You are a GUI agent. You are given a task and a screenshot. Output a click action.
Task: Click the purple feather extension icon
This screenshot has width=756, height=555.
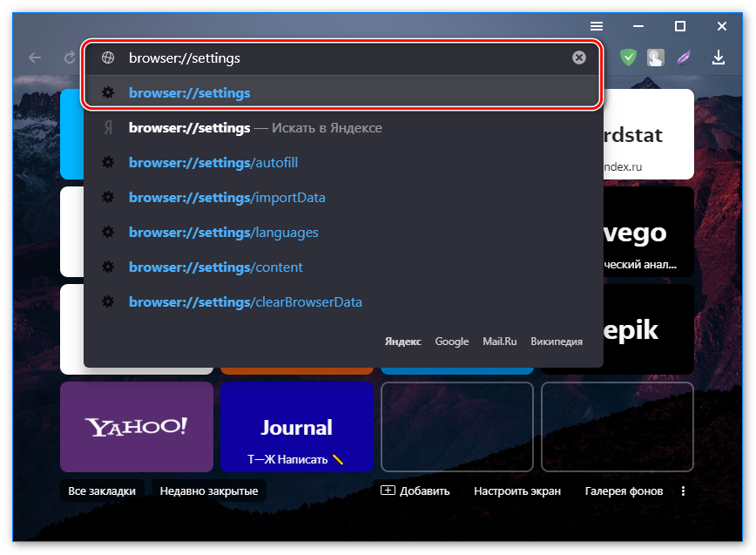pos(685,58)
